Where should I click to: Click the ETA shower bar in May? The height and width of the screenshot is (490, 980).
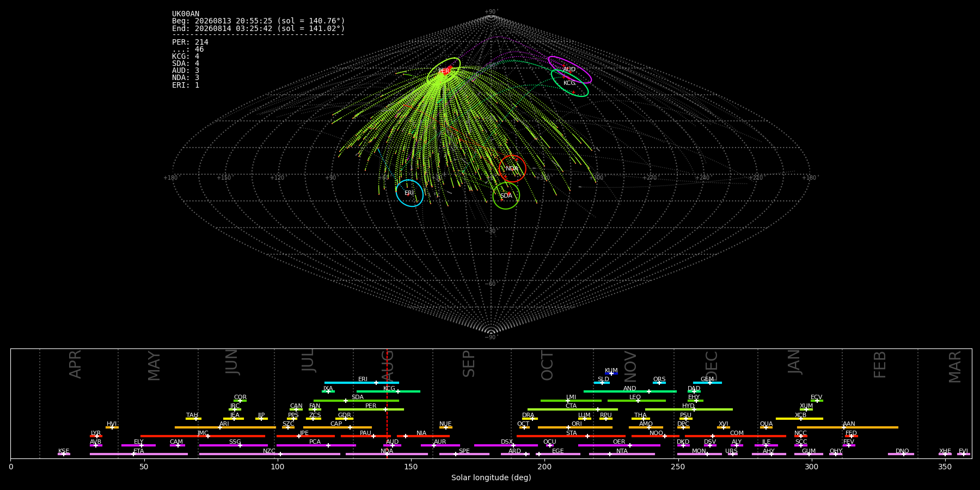(139, 454)
